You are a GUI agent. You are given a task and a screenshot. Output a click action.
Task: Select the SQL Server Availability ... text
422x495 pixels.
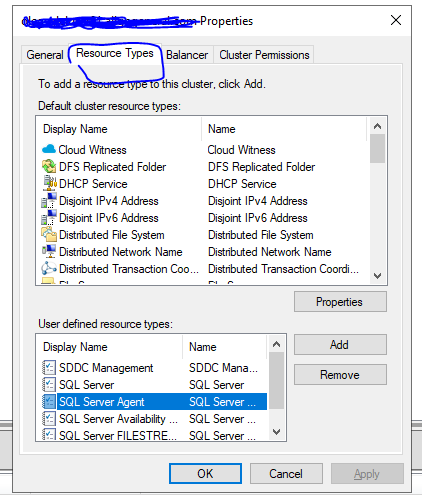118,419
